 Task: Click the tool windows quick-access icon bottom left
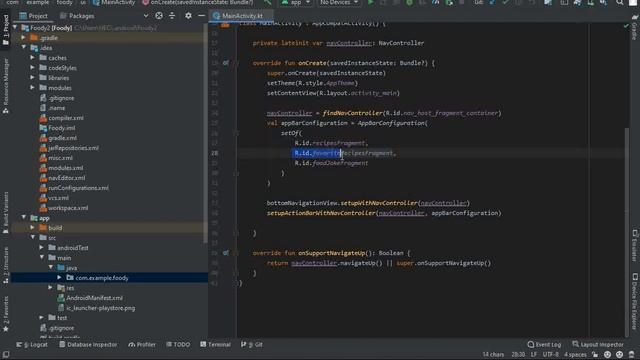pos(6,354)
